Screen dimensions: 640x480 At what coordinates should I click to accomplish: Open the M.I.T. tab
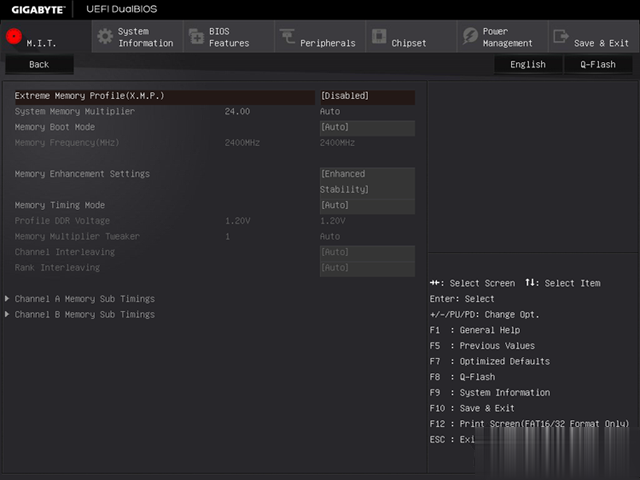(46, 37)
